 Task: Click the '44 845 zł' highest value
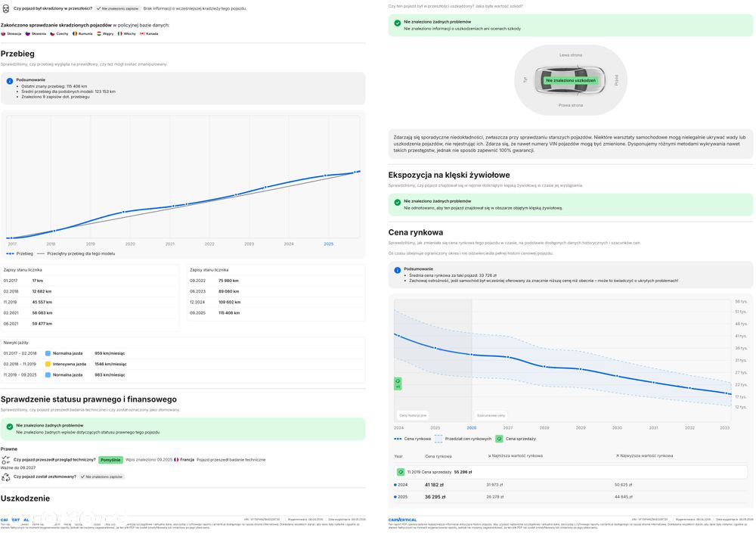[624, 497]
